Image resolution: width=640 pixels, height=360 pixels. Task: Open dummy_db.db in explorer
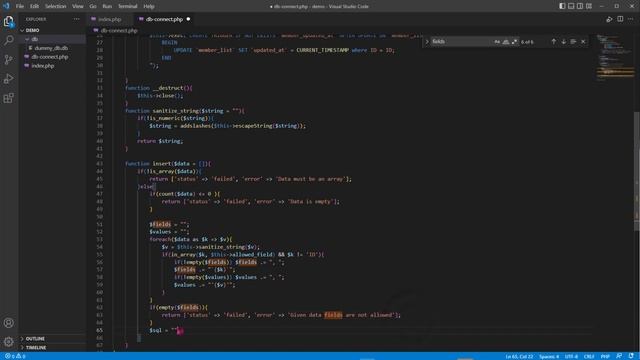click(x=51, y=48)
